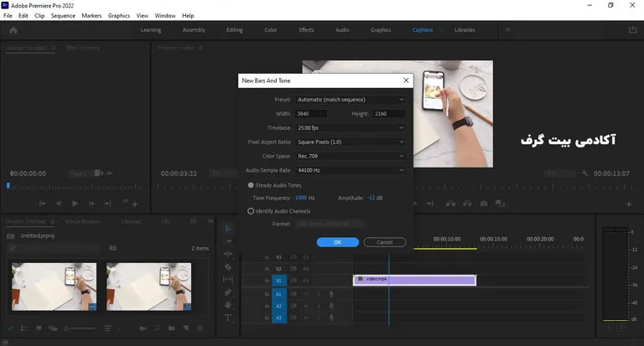644x346 pixels.
Task: Open the Preset dropdown
Action: tap(351, 100)
